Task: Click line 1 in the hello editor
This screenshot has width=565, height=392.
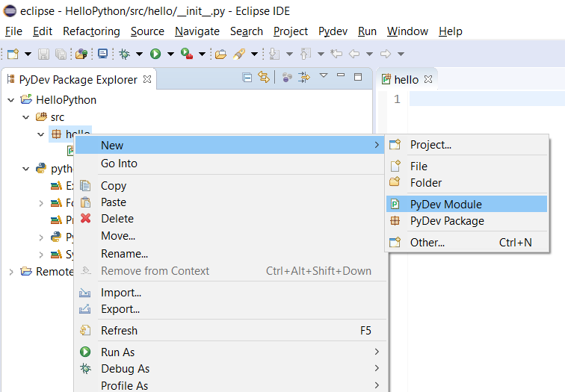Action: 487,99
